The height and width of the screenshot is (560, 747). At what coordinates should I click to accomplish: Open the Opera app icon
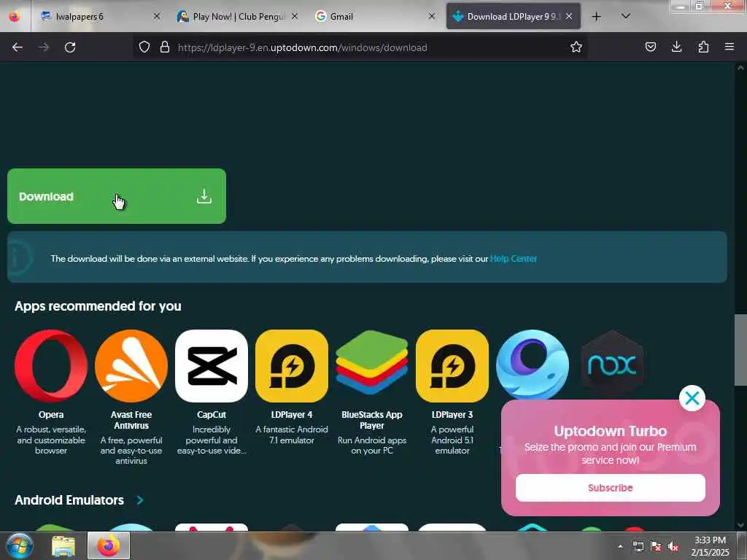point(51,366)
